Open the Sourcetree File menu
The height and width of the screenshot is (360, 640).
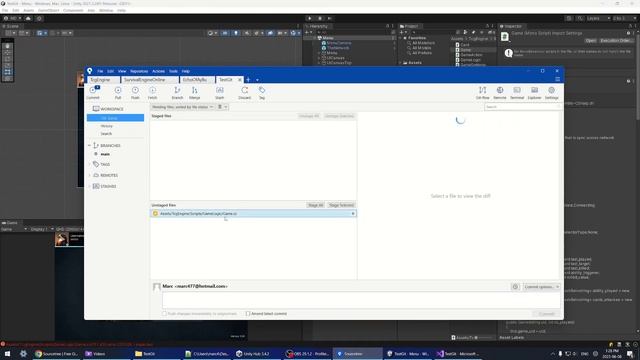coord(100,71)
